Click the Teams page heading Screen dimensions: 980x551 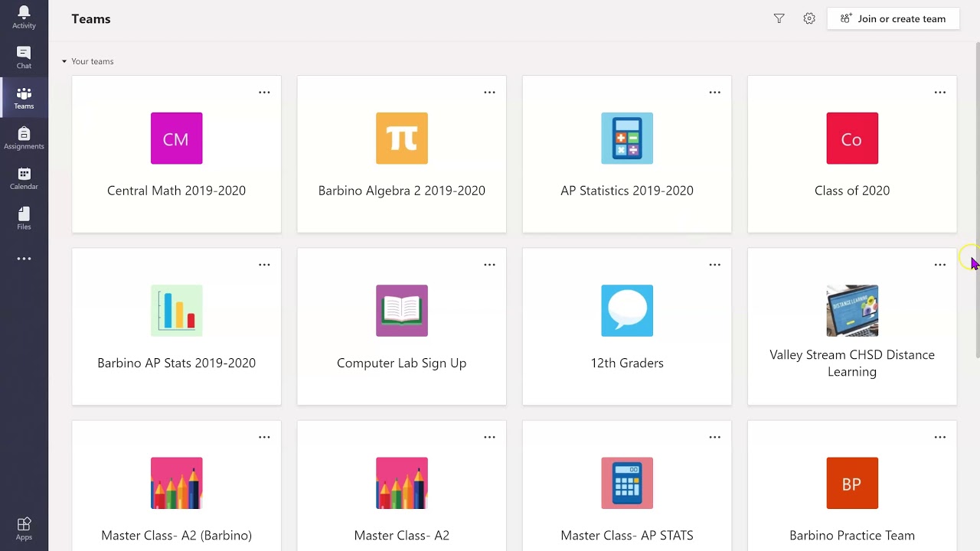(91, 19)
